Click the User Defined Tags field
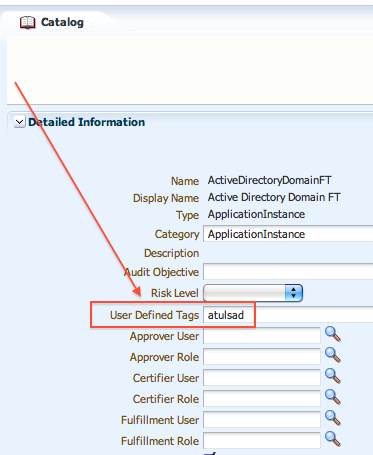The height and width of the screenshot is (455, 373). [x=288, y=315]
